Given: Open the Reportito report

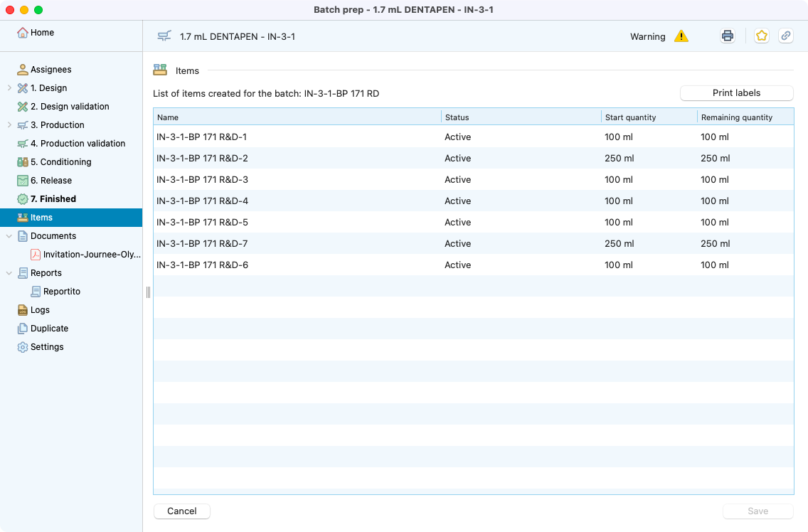Looking at the screenshot, I should pos(62,292).
